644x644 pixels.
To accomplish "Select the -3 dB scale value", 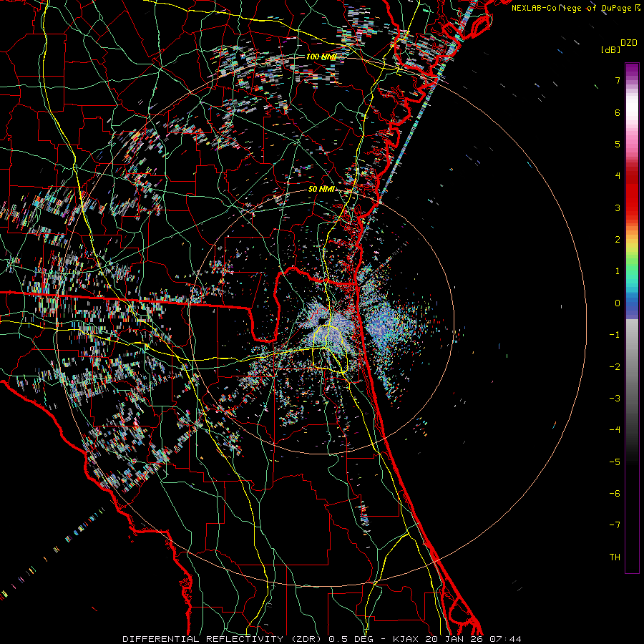I will coord(615,399).
